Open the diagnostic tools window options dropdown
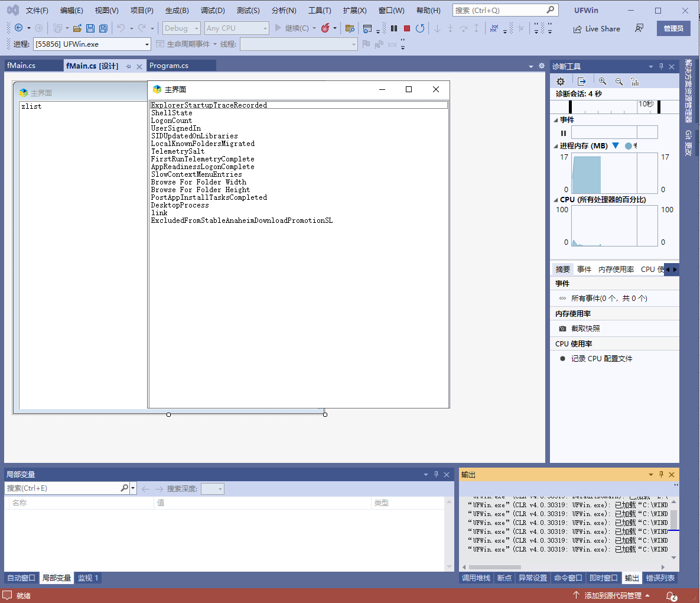 tap(650, 67)
